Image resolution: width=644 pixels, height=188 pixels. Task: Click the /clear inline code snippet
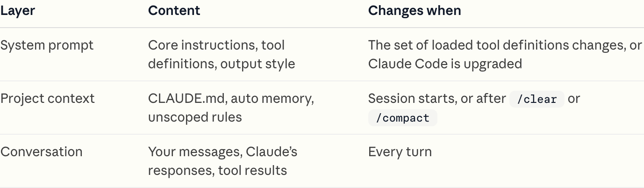[x=537, y=99]
